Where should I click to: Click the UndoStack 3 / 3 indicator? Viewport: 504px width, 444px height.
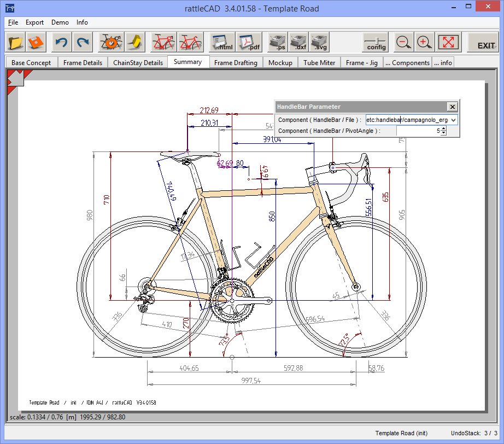(474, 433)
